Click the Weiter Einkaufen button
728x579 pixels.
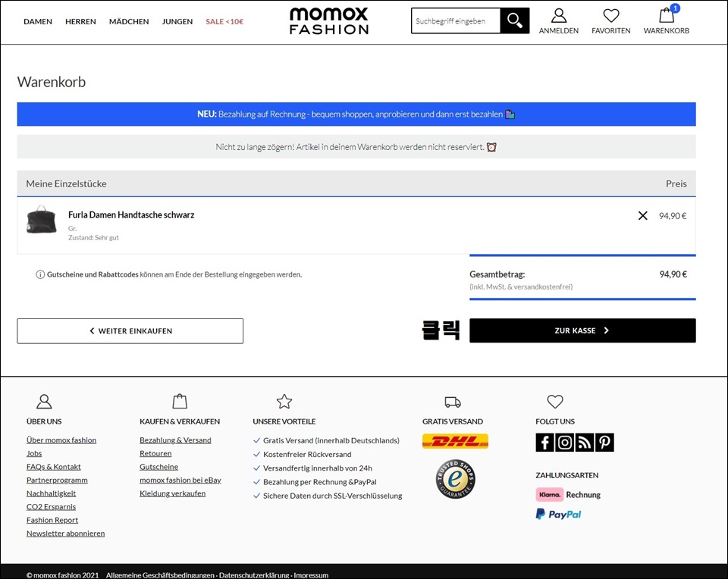tap(130, 330)
